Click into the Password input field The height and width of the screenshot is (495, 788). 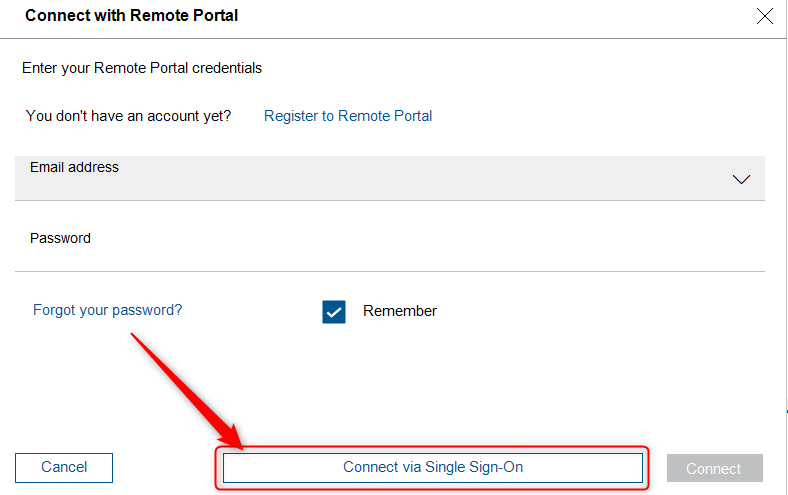390,250
